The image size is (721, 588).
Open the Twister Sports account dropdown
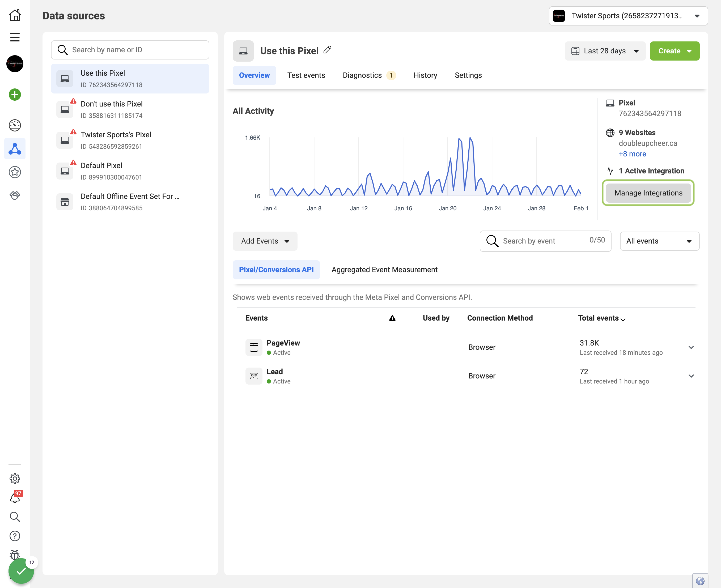628,16
